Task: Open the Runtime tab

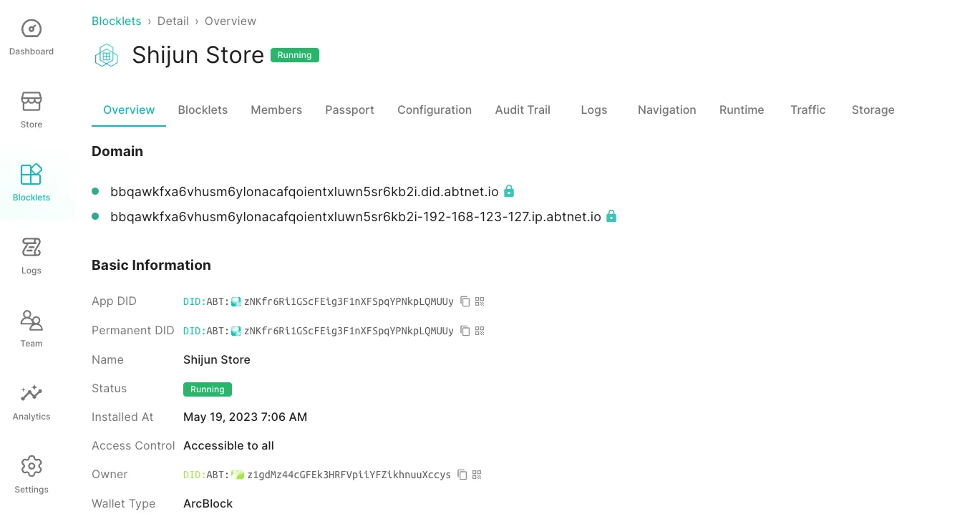Action: (x=742, y=110)
